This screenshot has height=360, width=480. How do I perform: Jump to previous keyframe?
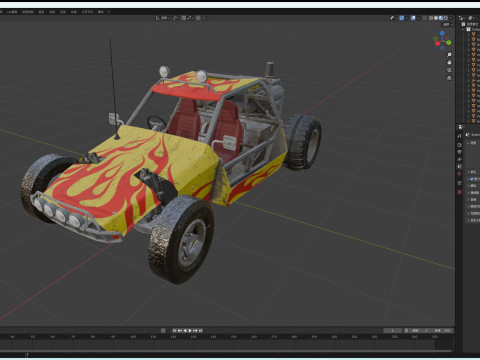point(179,330)
